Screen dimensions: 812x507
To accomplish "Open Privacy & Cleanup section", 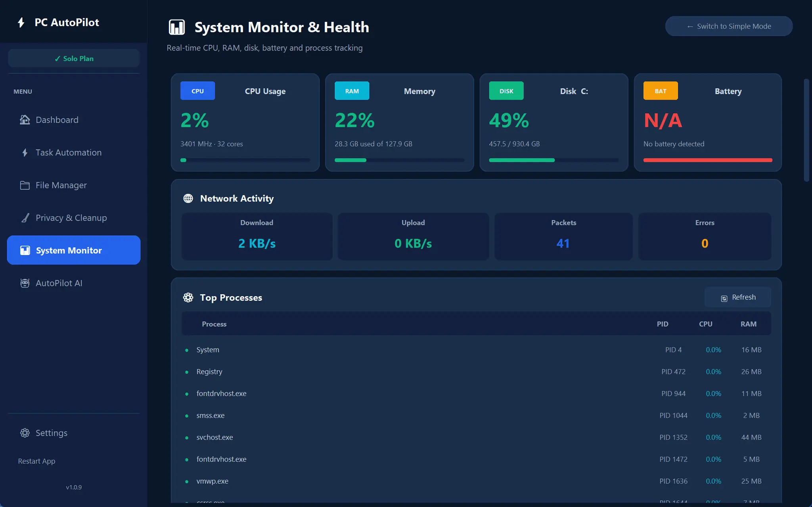I will click(x=74, y=218).
